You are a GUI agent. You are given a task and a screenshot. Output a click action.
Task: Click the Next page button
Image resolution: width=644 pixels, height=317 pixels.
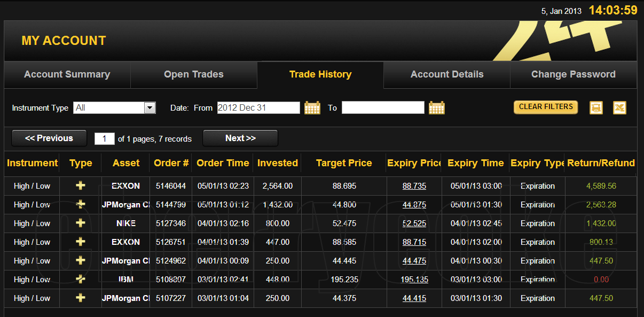240,138
